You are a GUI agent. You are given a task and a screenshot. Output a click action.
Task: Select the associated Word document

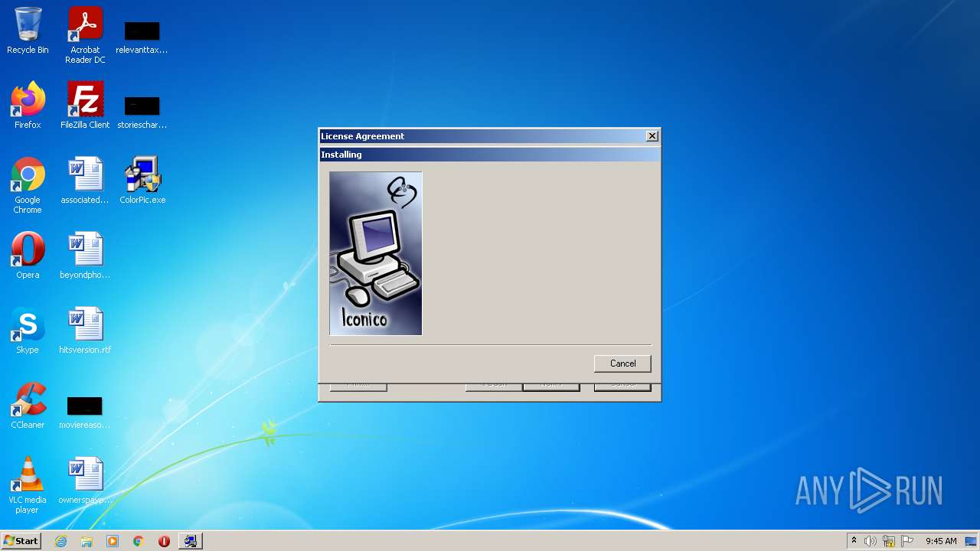(85, 181)
